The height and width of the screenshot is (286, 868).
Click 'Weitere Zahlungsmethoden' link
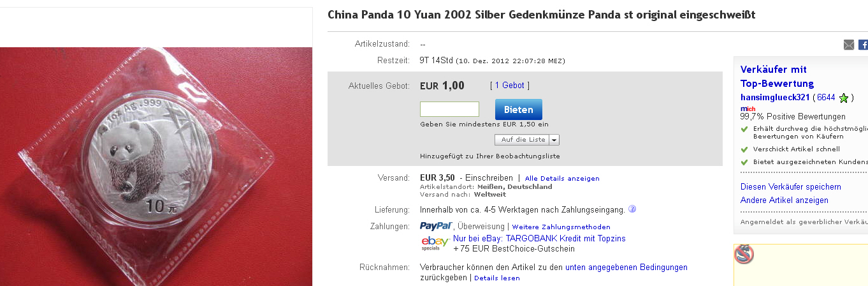point(561,227)
